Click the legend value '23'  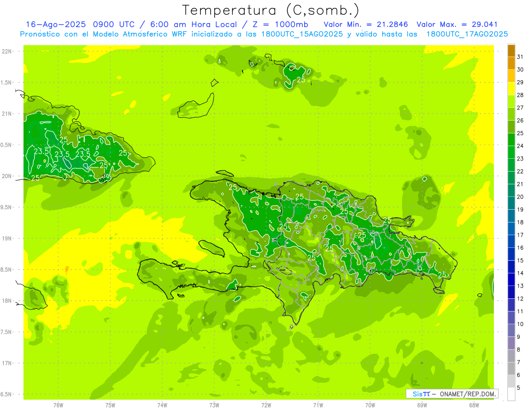coord(520,159)
